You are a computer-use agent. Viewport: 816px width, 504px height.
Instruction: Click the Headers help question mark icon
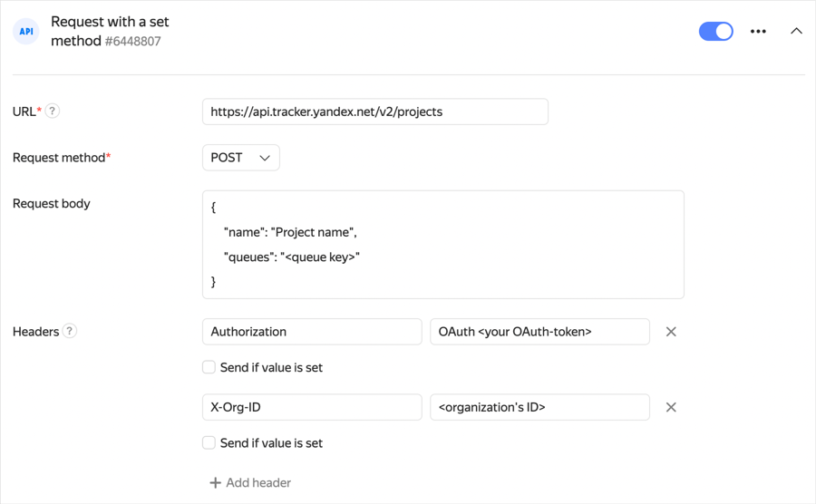coord(70,331)
